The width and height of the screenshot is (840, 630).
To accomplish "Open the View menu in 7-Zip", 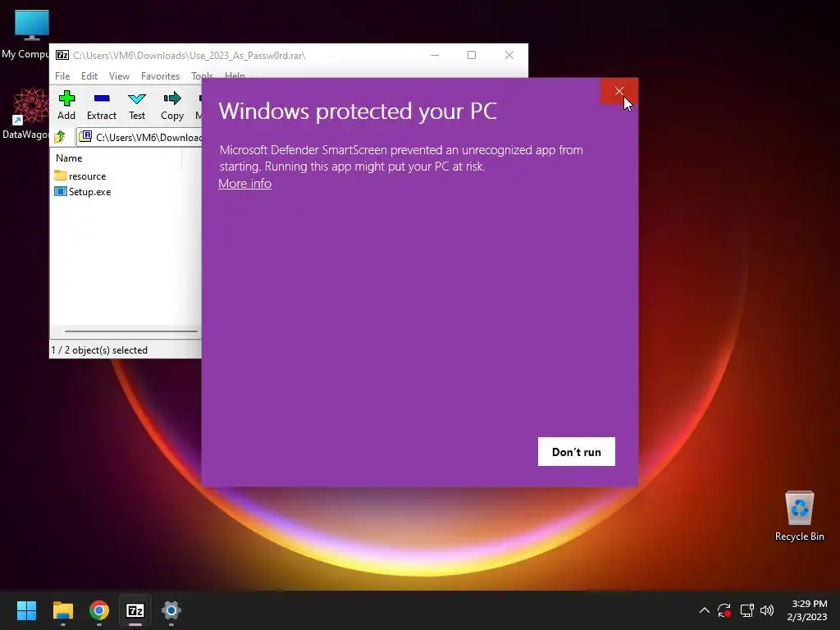I will 119,76.
